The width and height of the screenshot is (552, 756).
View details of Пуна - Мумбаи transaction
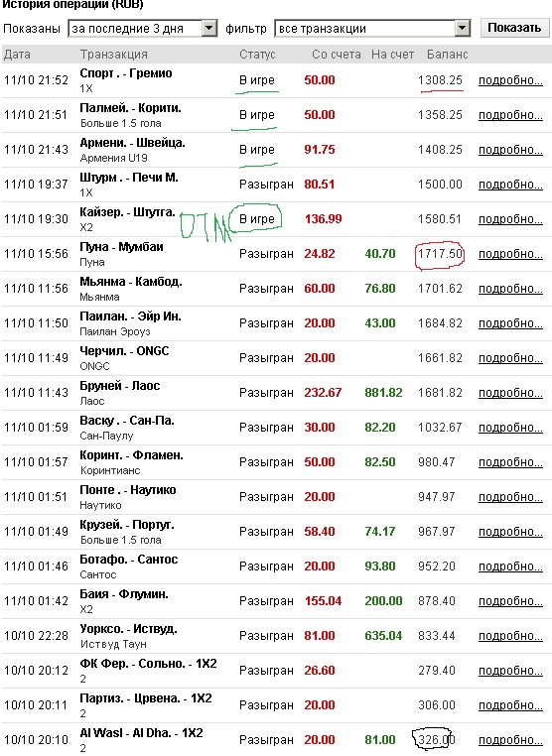tap(510, 254)
